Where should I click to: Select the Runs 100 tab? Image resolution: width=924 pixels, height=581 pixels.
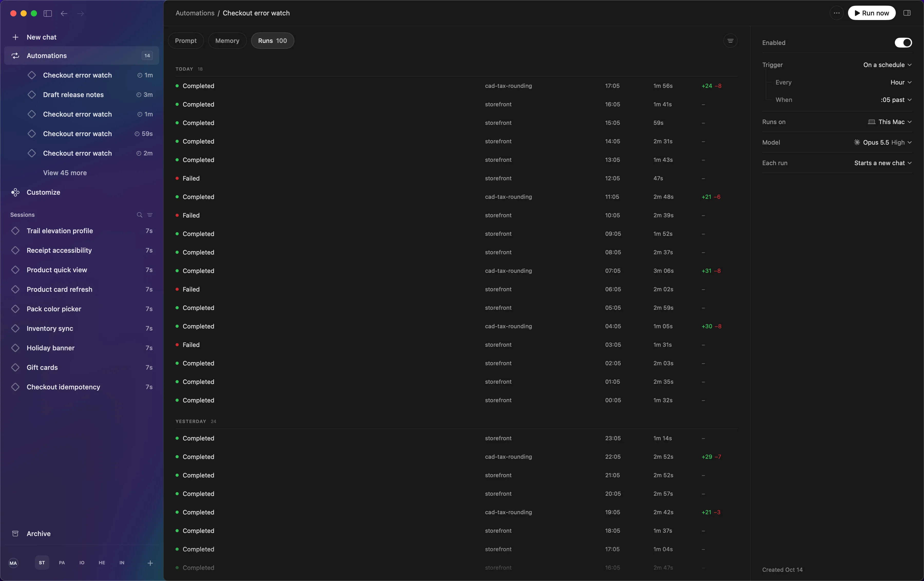pyautogui.click(x=272, y=41)
